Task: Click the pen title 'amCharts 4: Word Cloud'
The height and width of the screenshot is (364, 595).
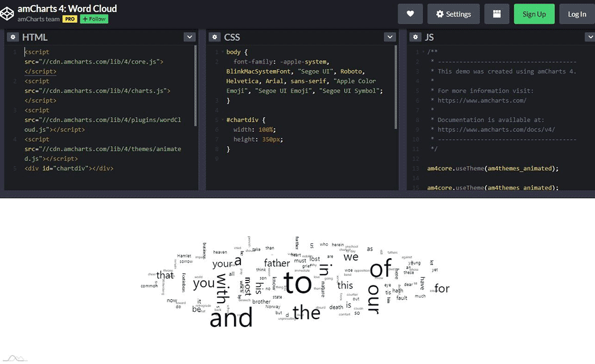Action: pos(67,9)
